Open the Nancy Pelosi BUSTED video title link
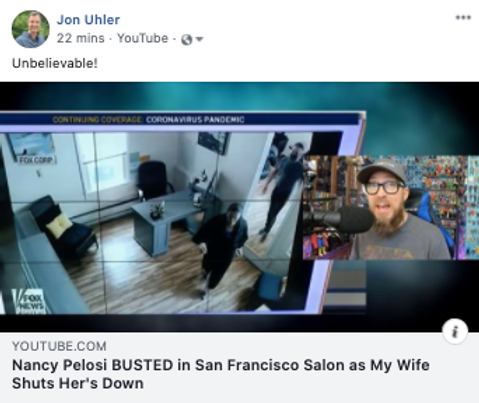Screen dimensions: 479x403 [220, 374]
